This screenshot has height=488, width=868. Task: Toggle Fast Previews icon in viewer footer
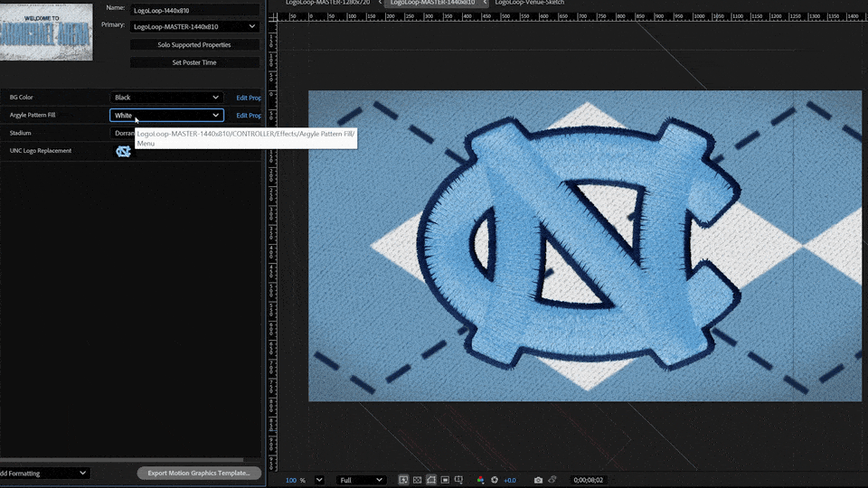(403, 480)
